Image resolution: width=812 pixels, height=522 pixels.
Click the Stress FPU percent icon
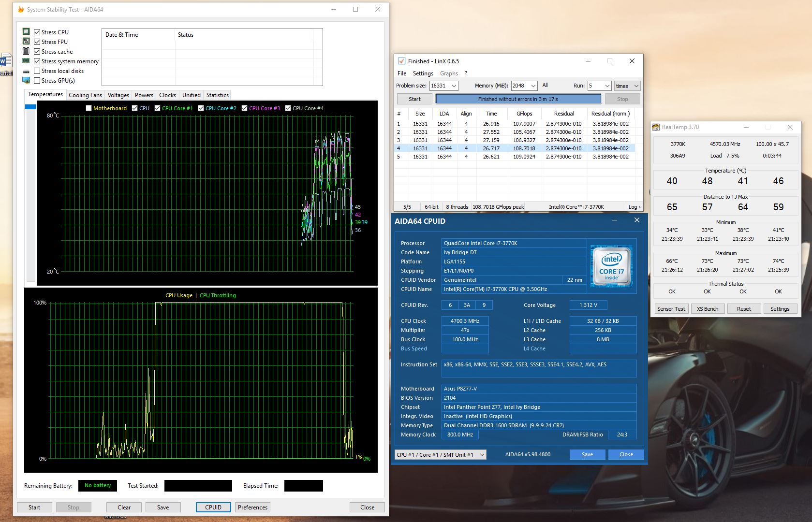point(26,42)
